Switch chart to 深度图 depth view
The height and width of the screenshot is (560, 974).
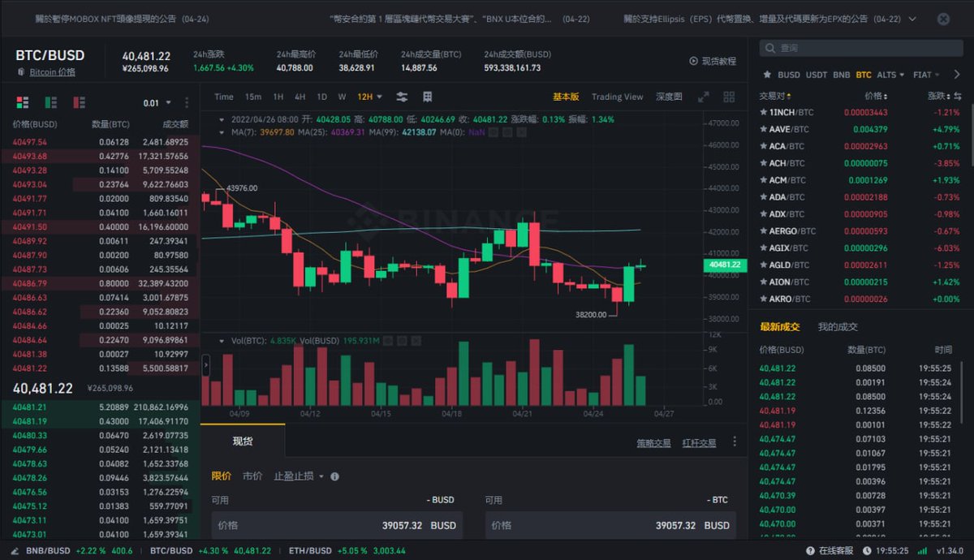[x=669, y=97]
